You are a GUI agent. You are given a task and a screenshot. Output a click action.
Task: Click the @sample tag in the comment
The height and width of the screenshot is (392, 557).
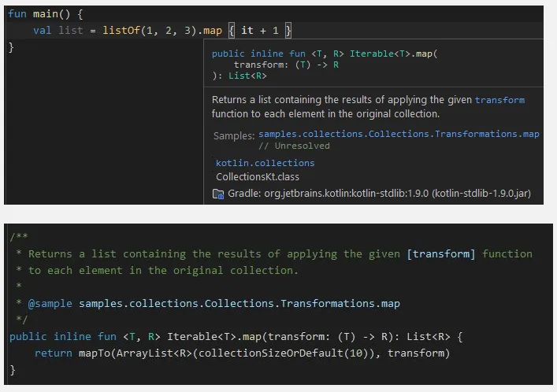pos(50,303)
